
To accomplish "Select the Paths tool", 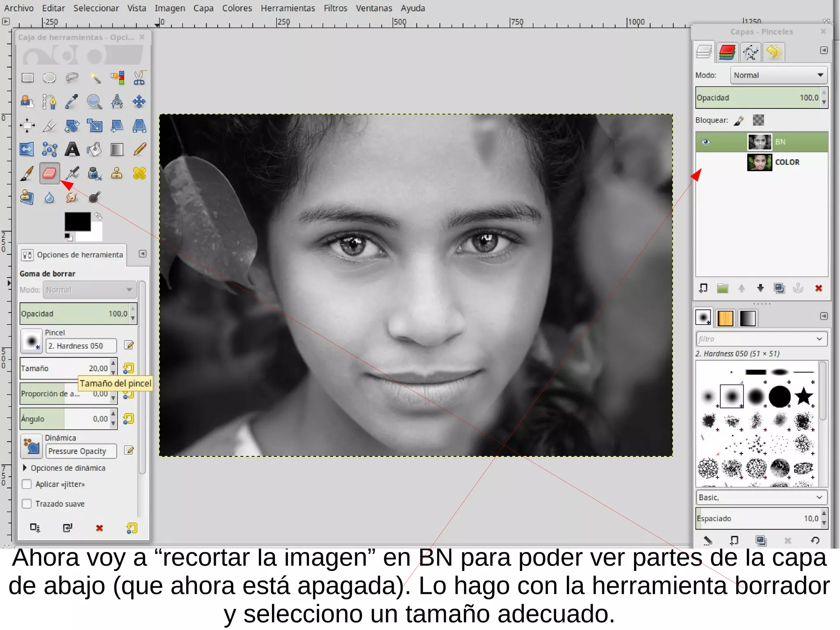I will tap(50, 101).
